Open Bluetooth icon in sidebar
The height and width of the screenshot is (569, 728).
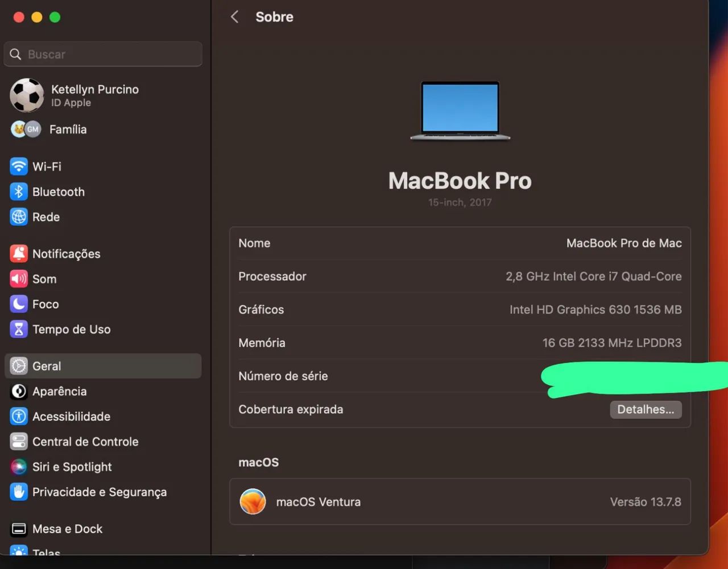[x=19, y=192]
